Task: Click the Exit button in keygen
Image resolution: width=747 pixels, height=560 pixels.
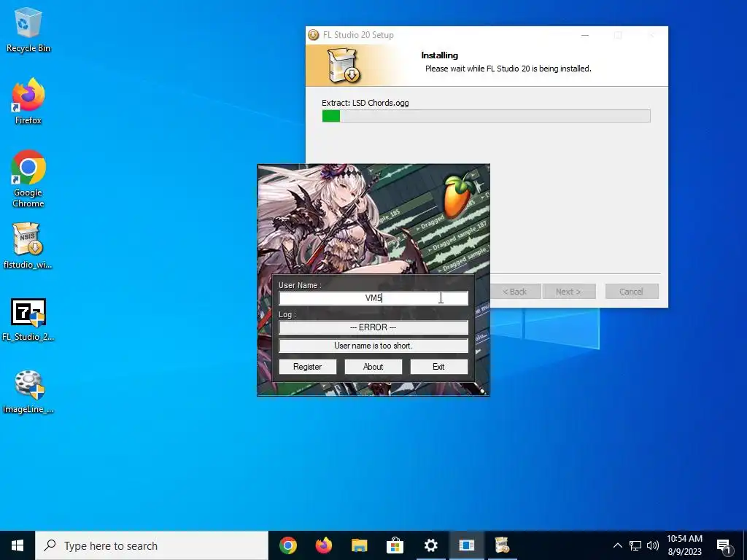Action: pos(438,367)
